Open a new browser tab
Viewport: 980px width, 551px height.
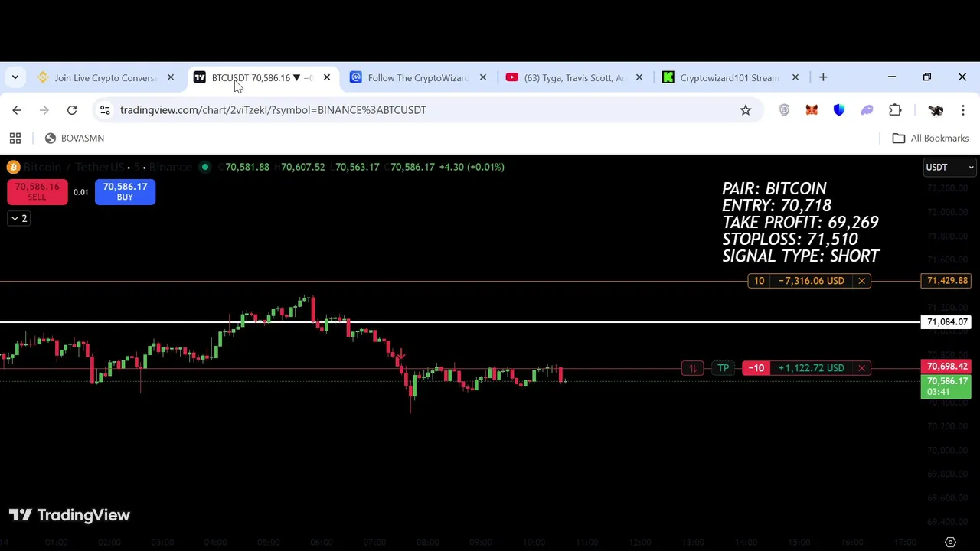823,77
